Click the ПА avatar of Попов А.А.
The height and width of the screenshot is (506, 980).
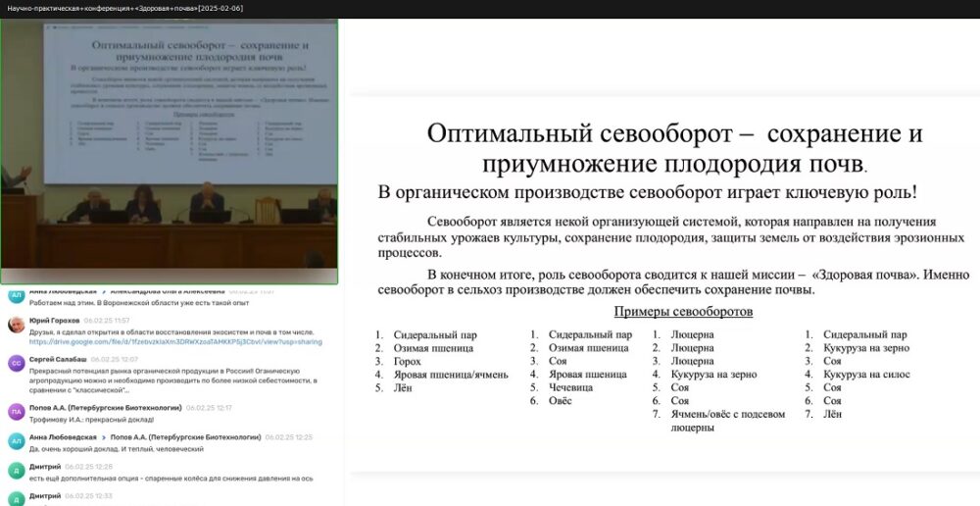coord(16,412)
